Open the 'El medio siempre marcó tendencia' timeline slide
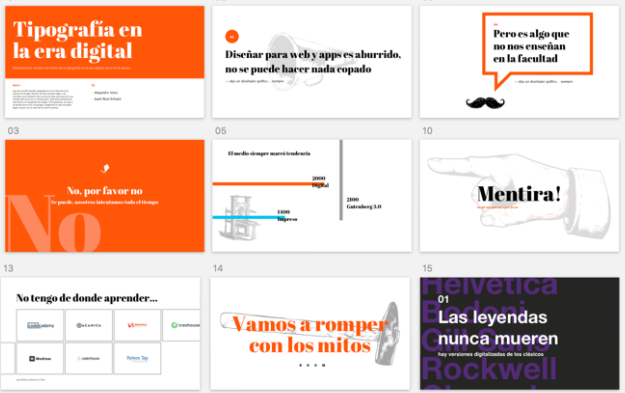Viewport: 625px width, 393px height. (x=312, y=196)
